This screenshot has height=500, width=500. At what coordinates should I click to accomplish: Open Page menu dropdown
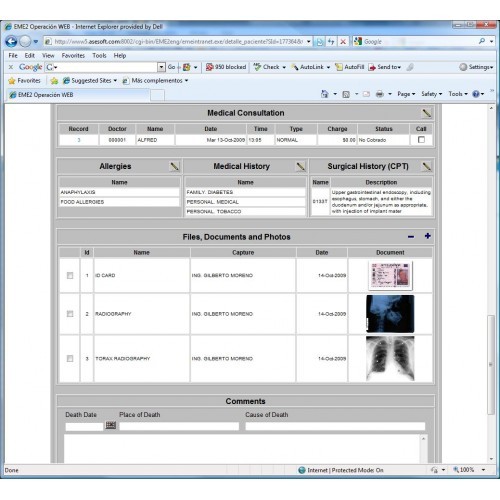(x=406, y=94)
